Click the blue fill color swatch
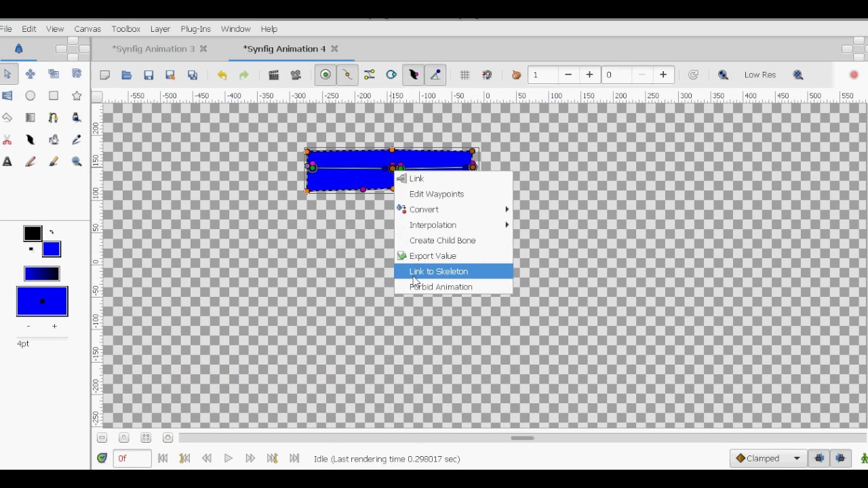 [x=52, y=249]
